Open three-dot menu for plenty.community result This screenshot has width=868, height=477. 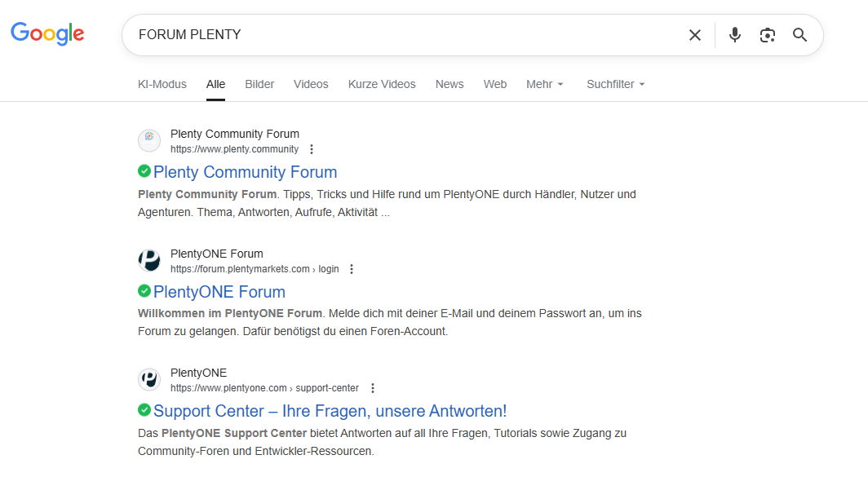(x=312, y=149)
